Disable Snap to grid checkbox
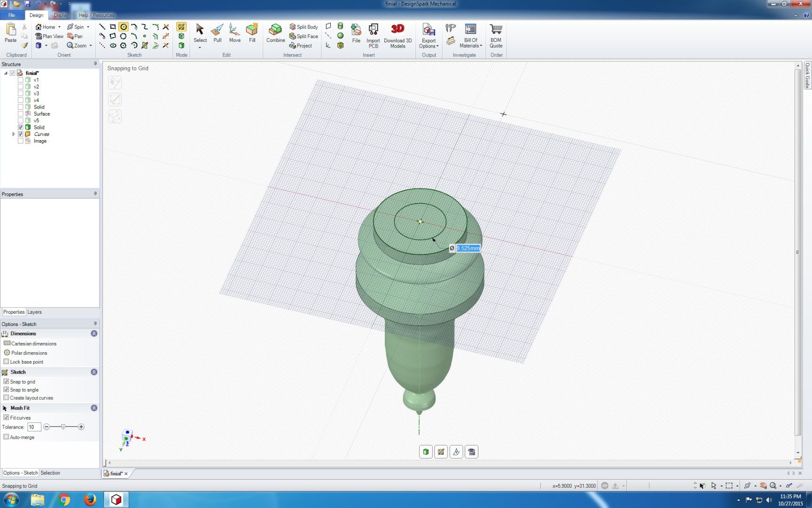The height and width of the screenshot is (508, 812). pyautogui.click(x=6, y=381)
